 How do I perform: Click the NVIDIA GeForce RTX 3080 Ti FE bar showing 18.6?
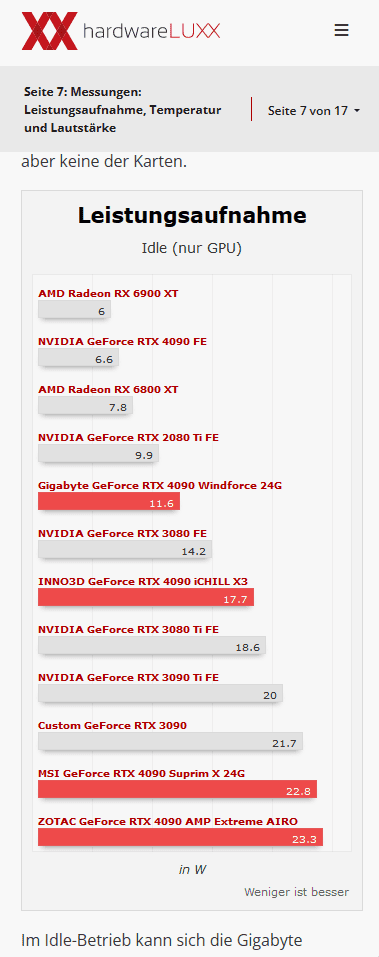pos(152,646)
